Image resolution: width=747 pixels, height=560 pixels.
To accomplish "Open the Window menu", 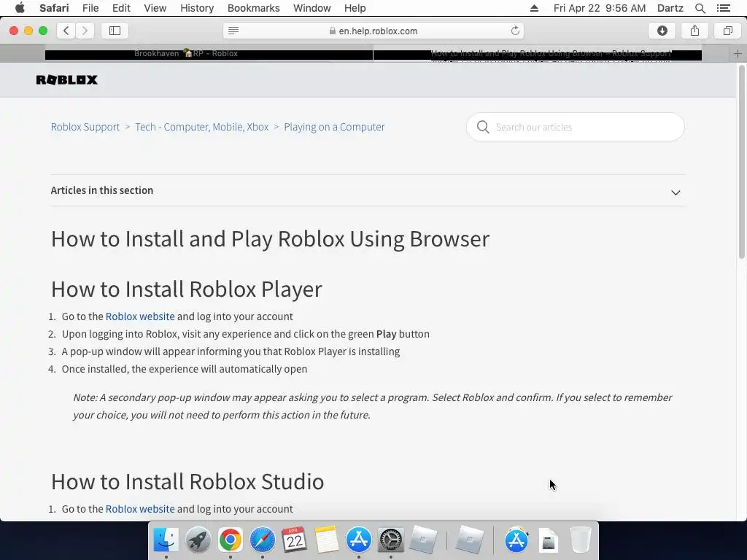I will [312, 8].
